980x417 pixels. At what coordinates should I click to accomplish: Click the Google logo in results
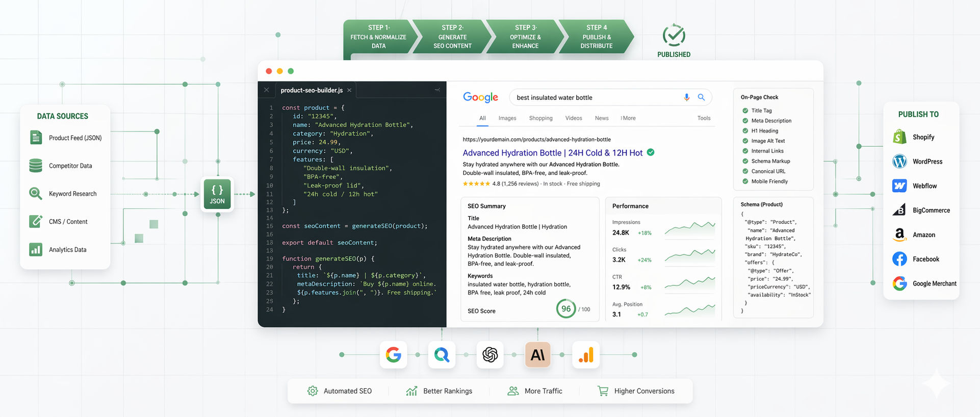[480, 97]
